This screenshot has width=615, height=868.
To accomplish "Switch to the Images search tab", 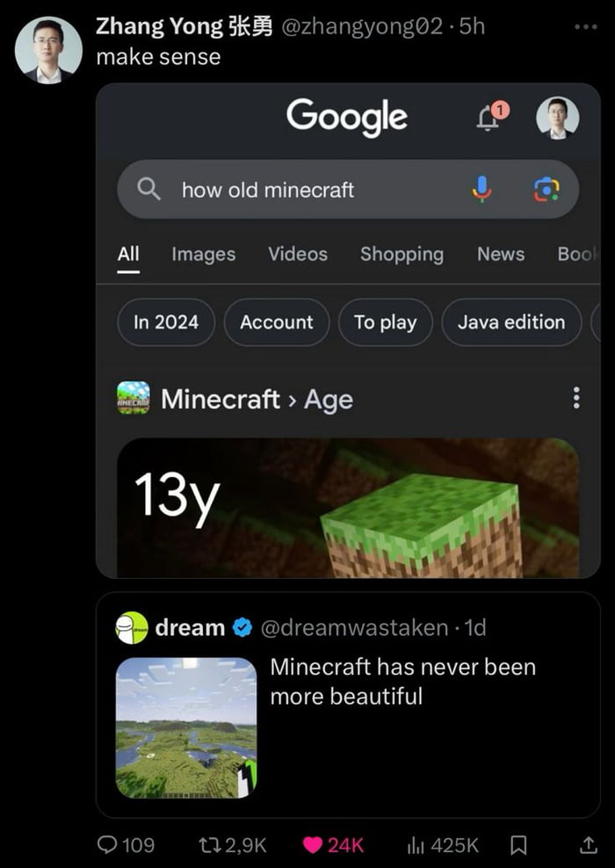I will pyautogui.click(x=203, y=254).
